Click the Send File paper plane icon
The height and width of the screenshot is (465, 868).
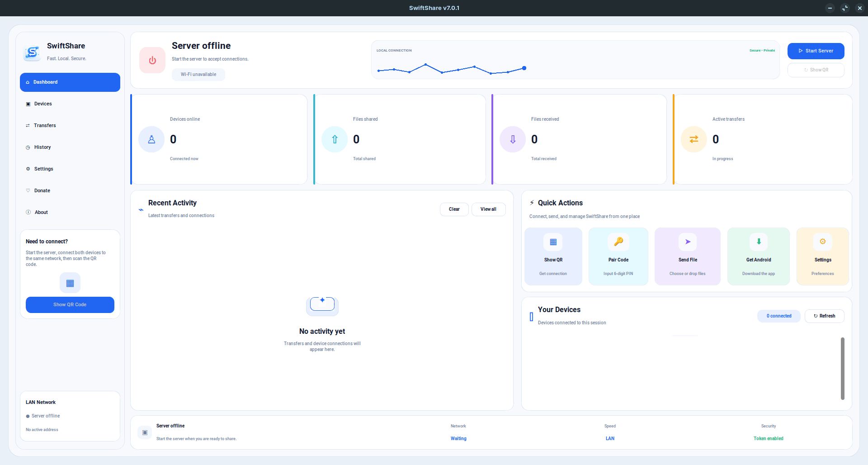(688, 242)
